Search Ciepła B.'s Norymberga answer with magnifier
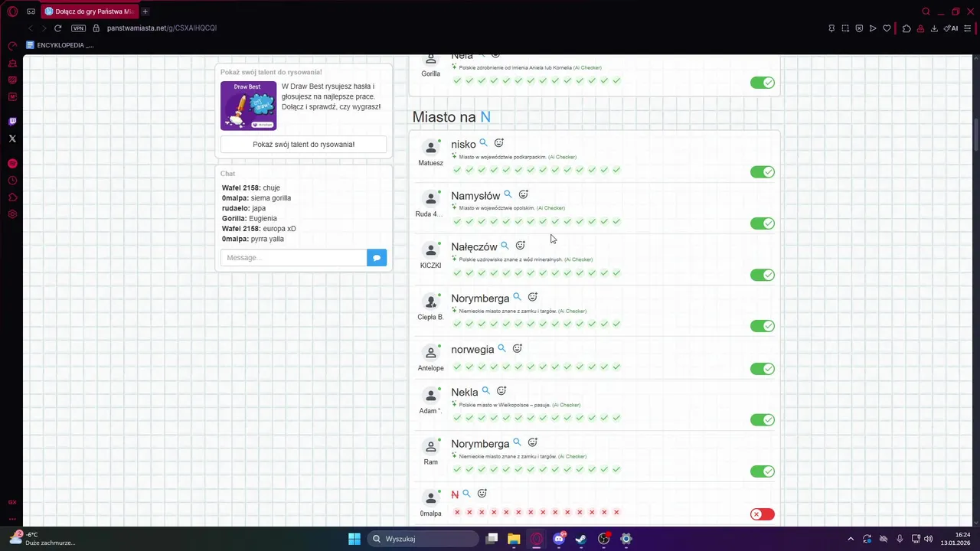 (x=517, y=297)
